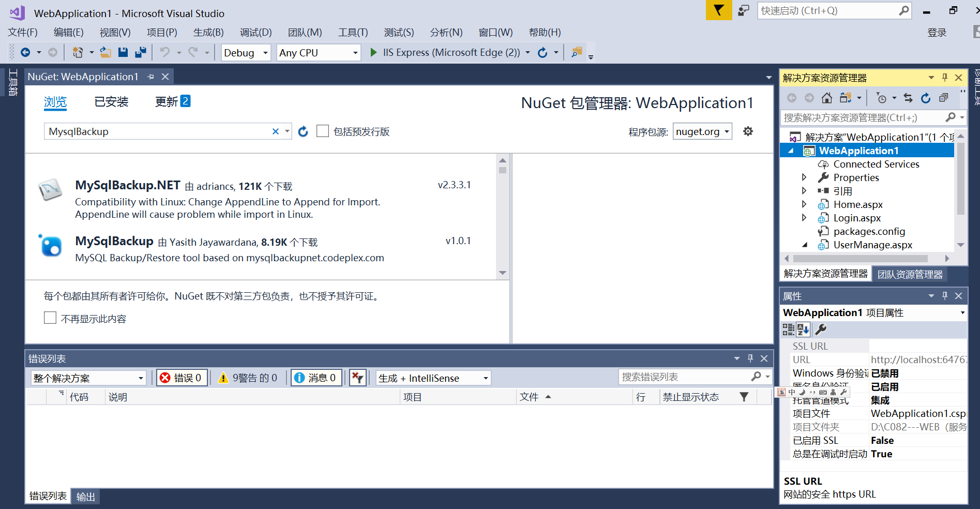The height and width of the screenshot is (509, 980).
Task: Show Categorized view in Properties panel
Action: pyautogui.click(x=788, y=329)
